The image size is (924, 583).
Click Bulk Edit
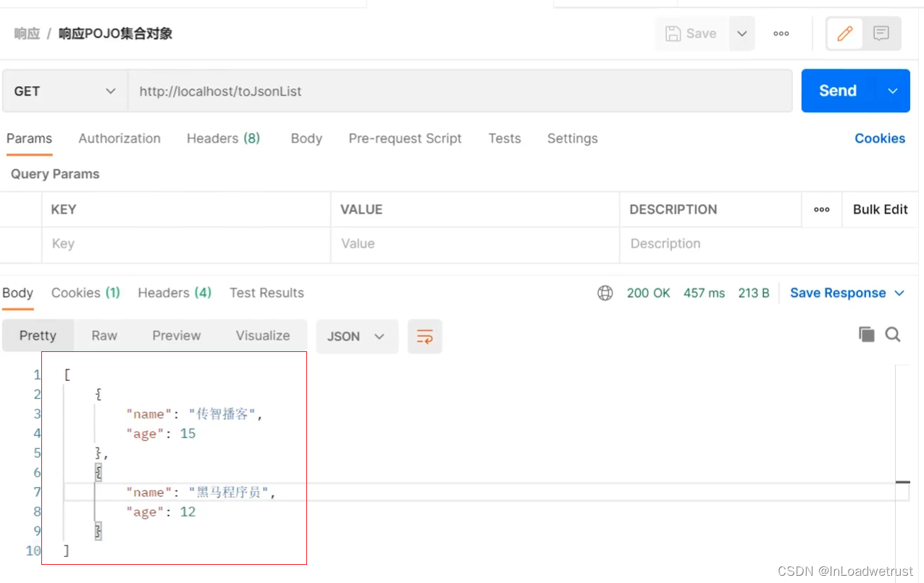pyautogui.click(x=880, y=209)
